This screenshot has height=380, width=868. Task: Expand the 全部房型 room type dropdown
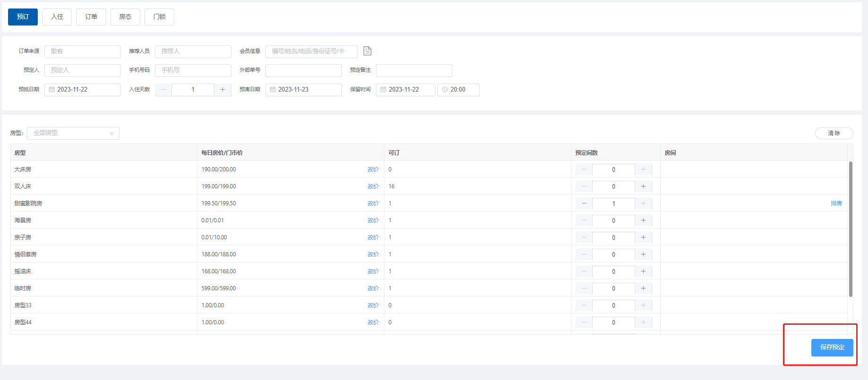point(73,133)
